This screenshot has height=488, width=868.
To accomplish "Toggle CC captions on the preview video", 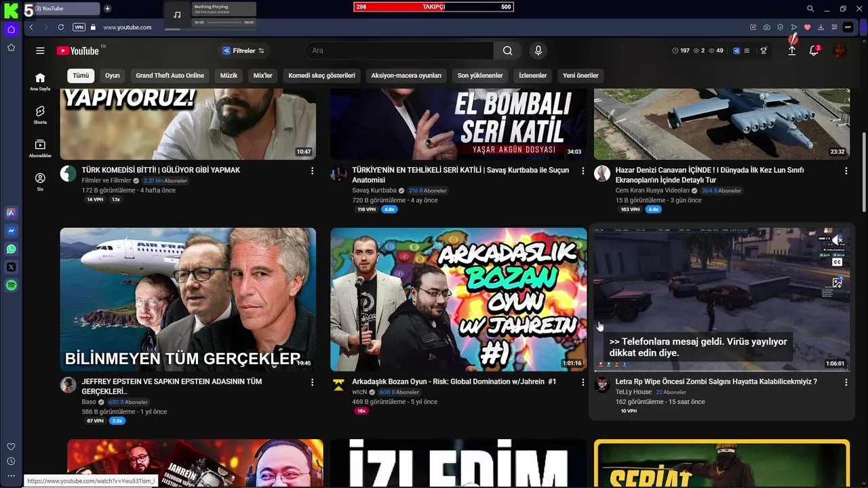I will pyautogui.click(x=837, y=262).
